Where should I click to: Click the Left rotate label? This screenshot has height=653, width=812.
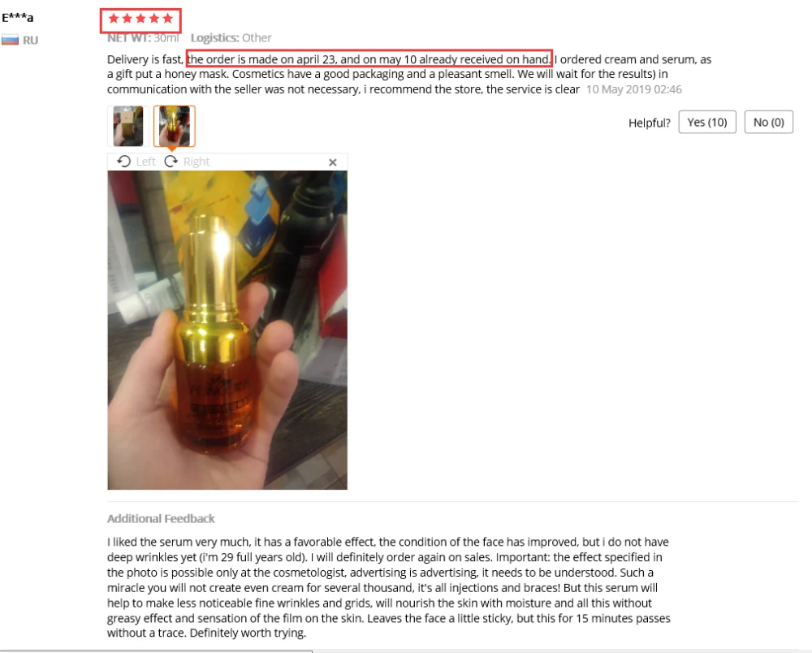pyautogui.click(x=145, y=162)
